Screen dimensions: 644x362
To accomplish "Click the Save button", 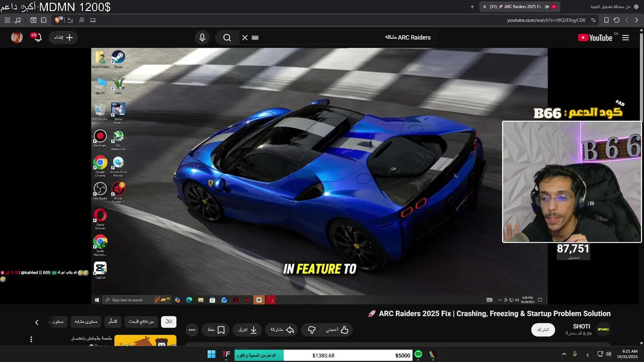I will (x=216, y=330).
